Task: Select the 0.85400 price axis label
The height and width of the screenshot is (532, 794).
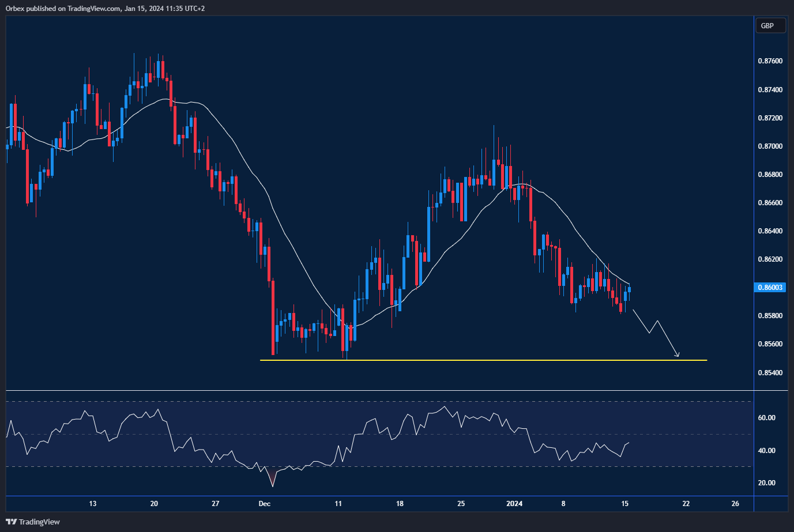Action: (770, 372)
